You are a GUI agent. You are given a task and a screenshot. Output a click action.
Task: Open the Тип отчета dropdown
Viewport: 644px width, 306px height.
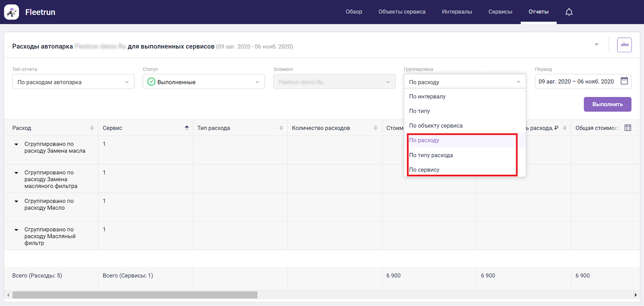click(73, 82)
